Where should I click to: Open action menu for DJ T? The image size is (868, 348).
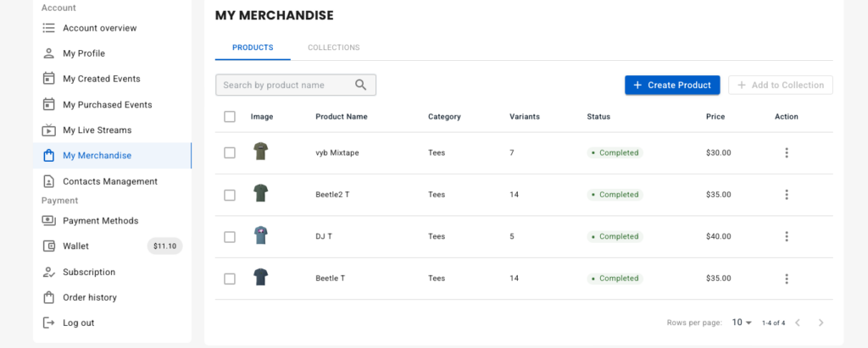pos(787,237)
